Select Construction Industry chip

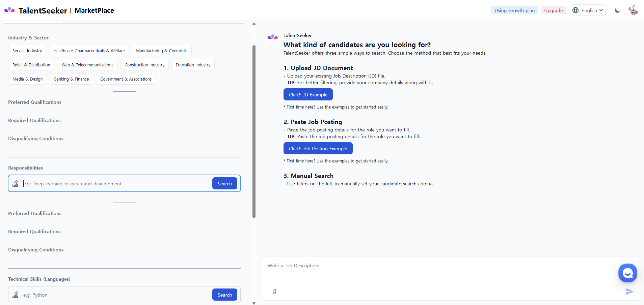pos(144,65)
